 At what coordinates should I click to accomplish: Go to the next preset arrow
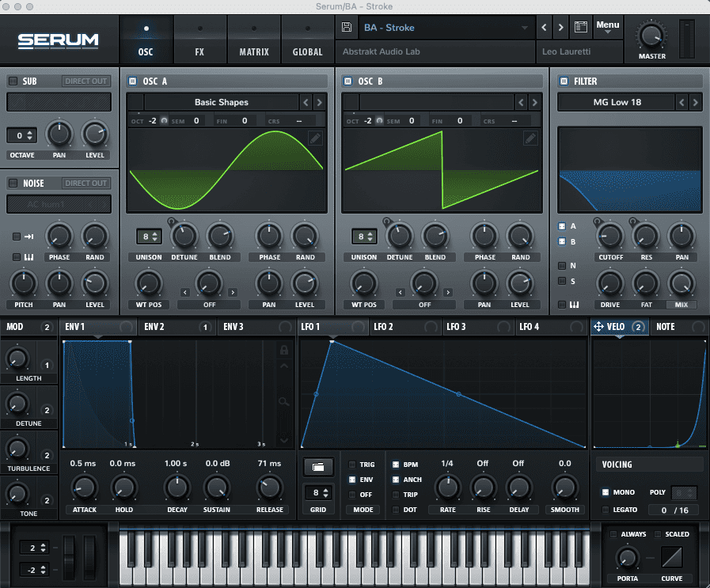[x=561, y=28]
